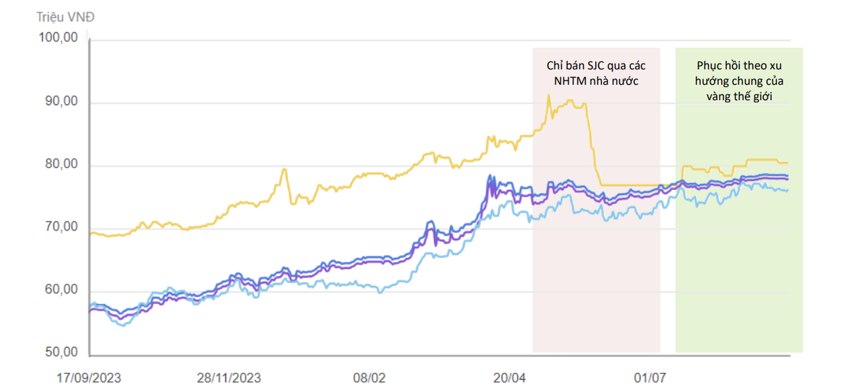Image resolution: width=868 pixels, height=391 pixels.
Task: Select the 20/04 date on x-axis
Action: click(x=509, y=377)
